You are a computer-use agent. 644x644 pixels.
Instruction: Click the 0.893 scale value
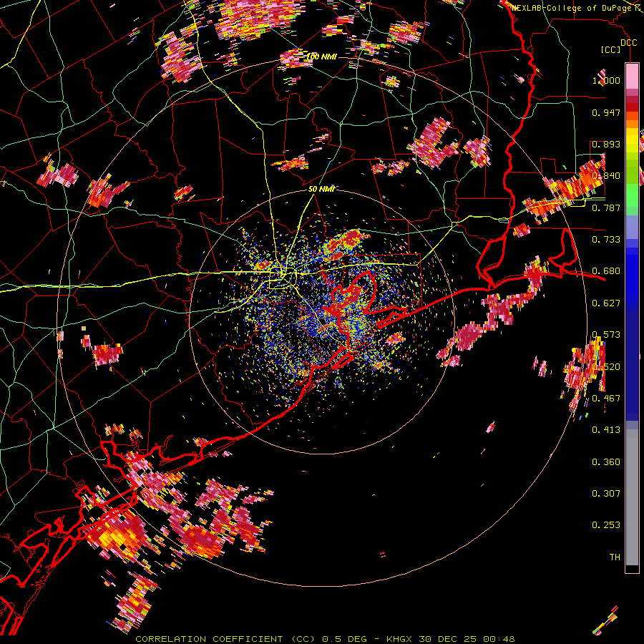606,144
